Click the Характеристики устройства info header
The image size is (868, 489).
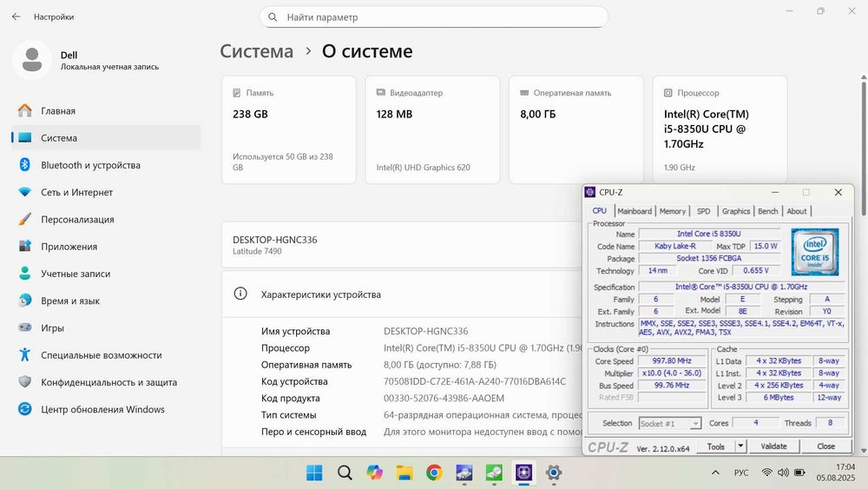click(x=402, y=294)
